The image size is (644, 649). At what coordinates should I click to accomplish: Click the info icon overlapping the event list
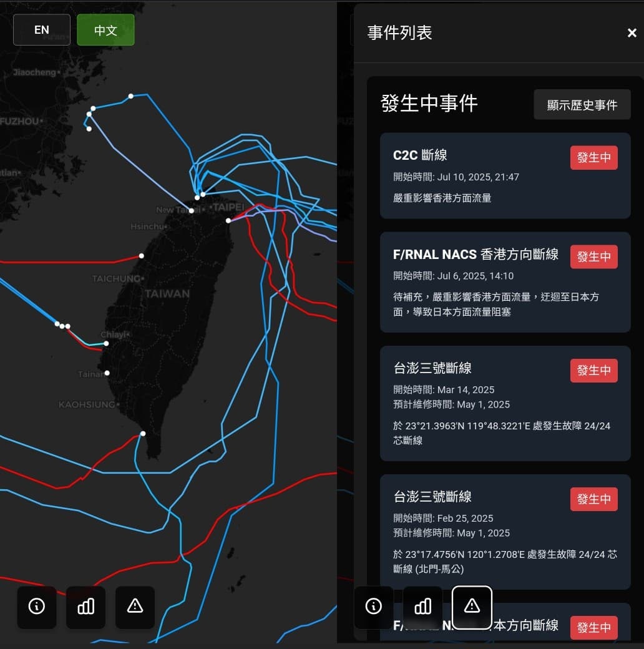tap(374, 607)
